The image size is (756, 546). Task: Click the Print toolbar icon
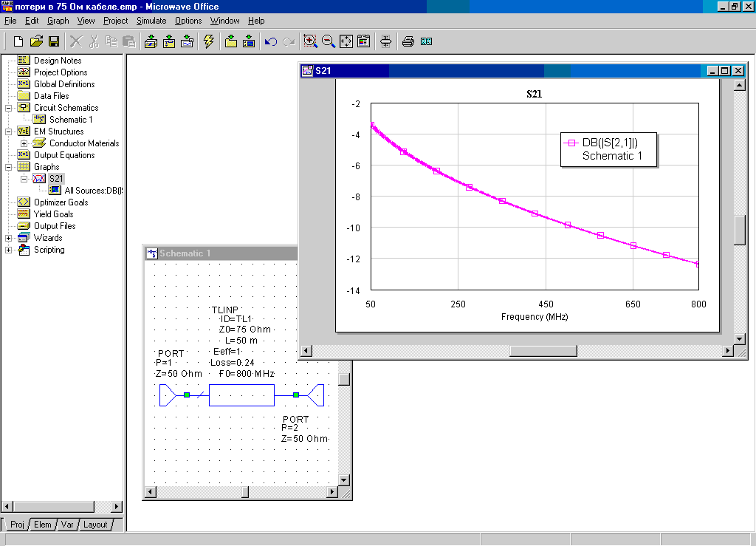(408, 41)
